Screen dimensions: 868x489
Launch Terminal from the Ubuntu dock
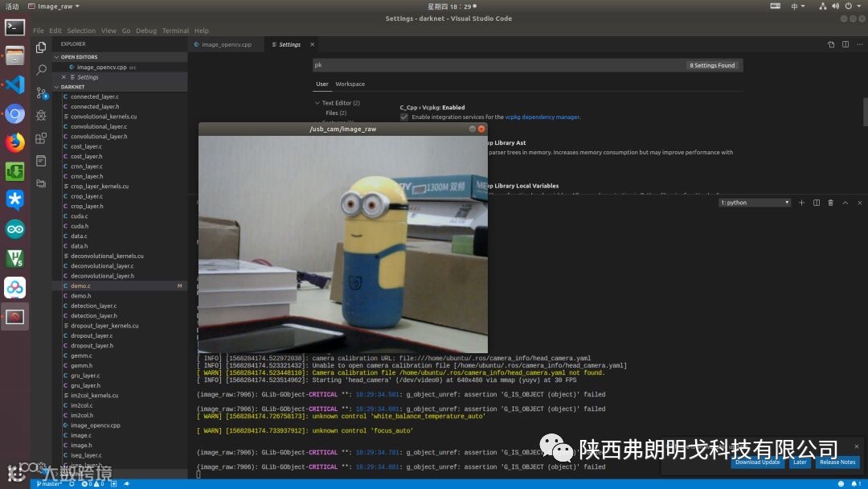click(x=15, y=27)
